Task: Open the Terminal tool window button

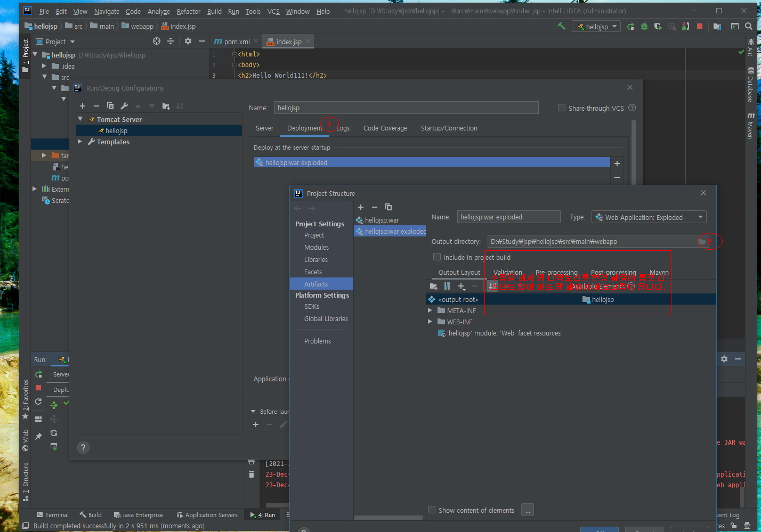Action: pos(53,515)
